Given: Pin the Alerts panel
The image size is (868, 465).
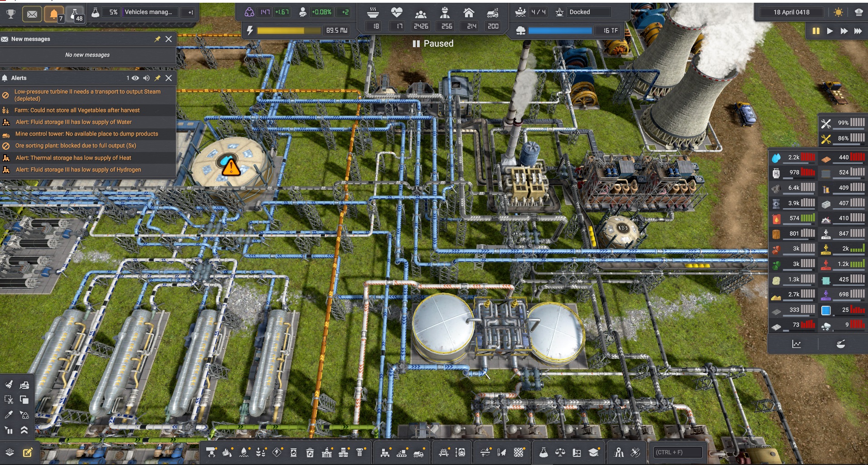Looking at the screenshot, I should [x=157, y=78].
